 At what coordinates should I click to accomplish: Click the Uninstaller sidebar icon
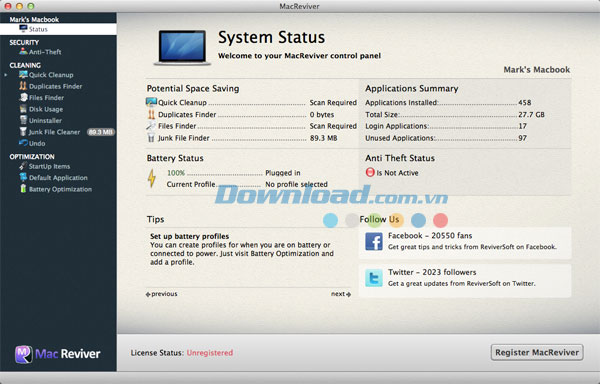click(23, 120)
